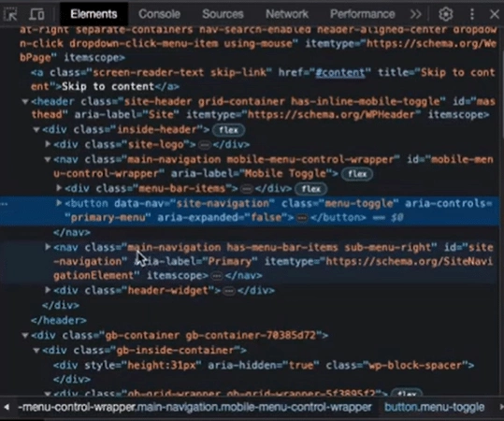Toggle the flex badge on inside-header div
Image resolution: width=504 pixels, height=421 pixels.
click(x=229, y=130)
